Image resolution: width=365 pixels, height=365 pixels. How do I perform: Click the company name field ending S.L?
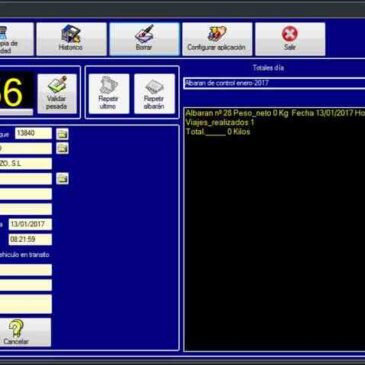[26, 164]
